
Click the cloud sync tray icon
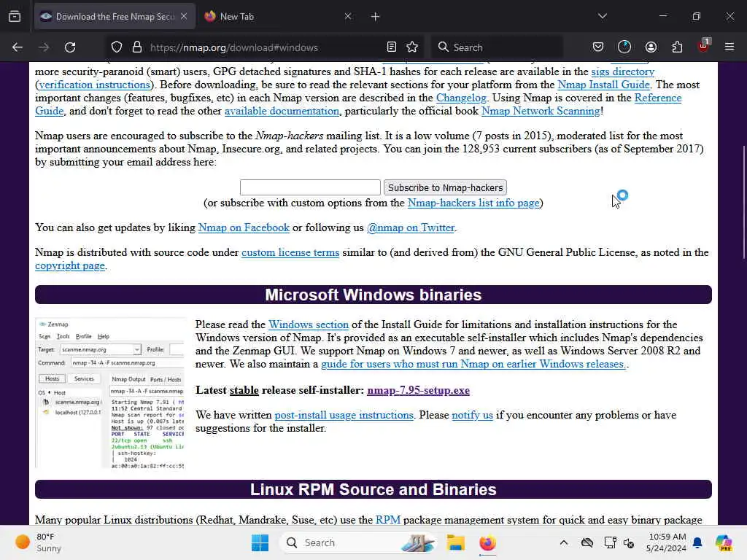click(x=587, y=542)
